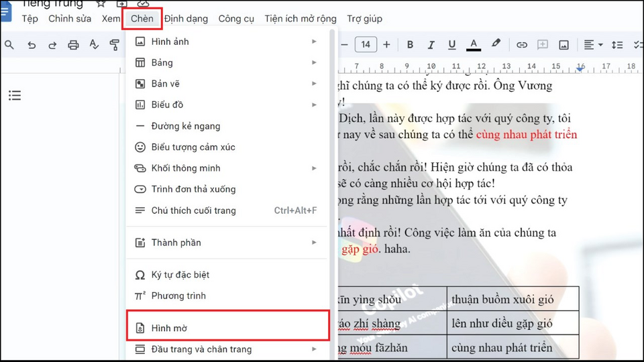This screenshot has height=362, width=644.
Task: Decrease font size with the minus button
Action: pyautogui.click(x=345, y=45)
